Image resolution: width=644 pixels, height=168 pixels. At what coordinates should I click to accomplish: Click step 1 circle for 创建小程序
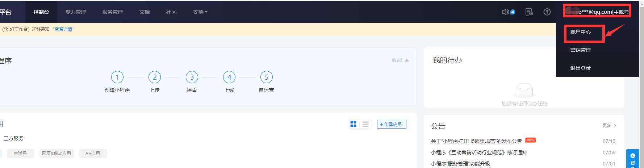click(x=117, y=77)
